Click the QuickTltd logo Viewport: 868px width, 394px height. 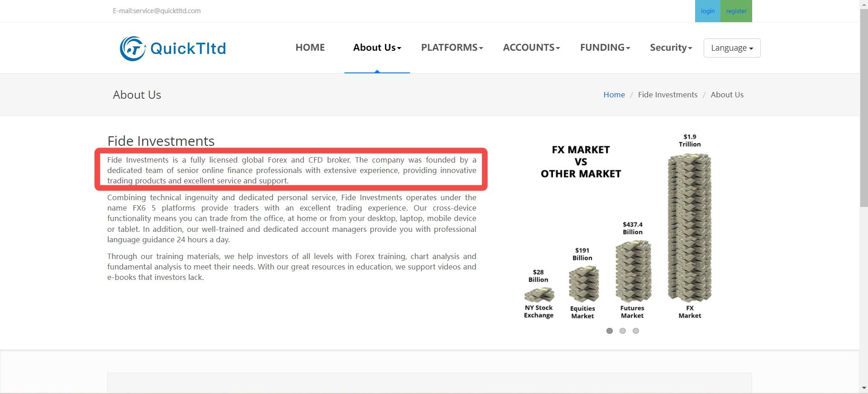(x=173, y=48)
